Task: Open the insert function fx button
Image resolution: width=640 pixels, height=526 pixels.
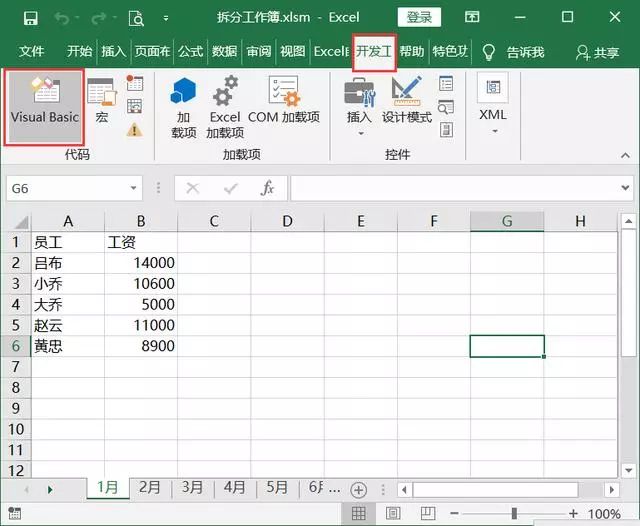Action: 267,188
